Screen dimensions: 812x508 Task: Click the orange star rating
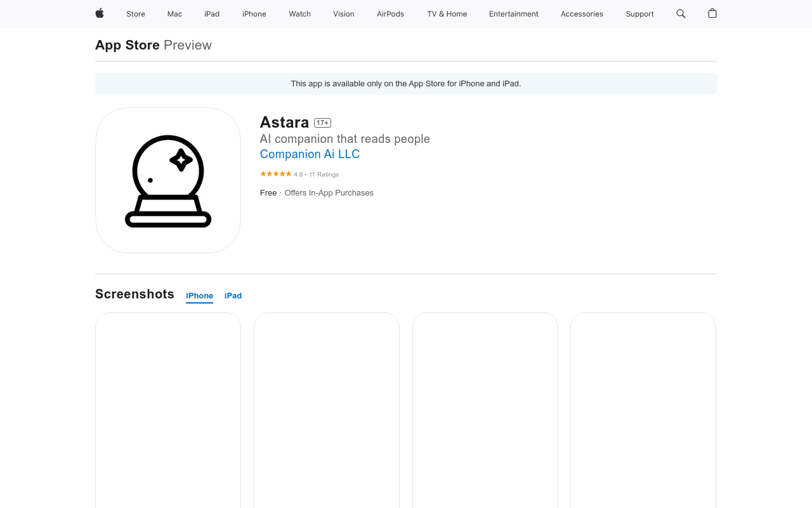tap(275, 174)
